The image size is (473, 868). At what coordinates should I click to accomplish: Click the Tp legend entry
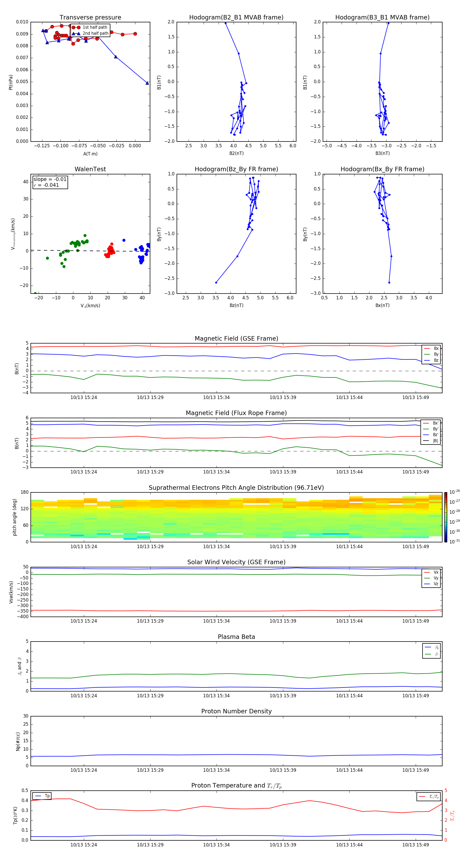coord(42,796)
